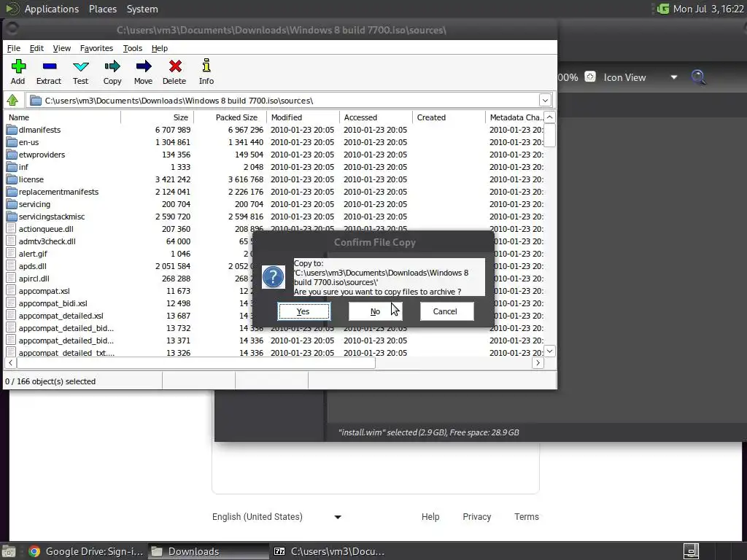This screenshot has width=747, height=560.
Task: Click the Add toolbar icon
Action: tap(18, 66)
